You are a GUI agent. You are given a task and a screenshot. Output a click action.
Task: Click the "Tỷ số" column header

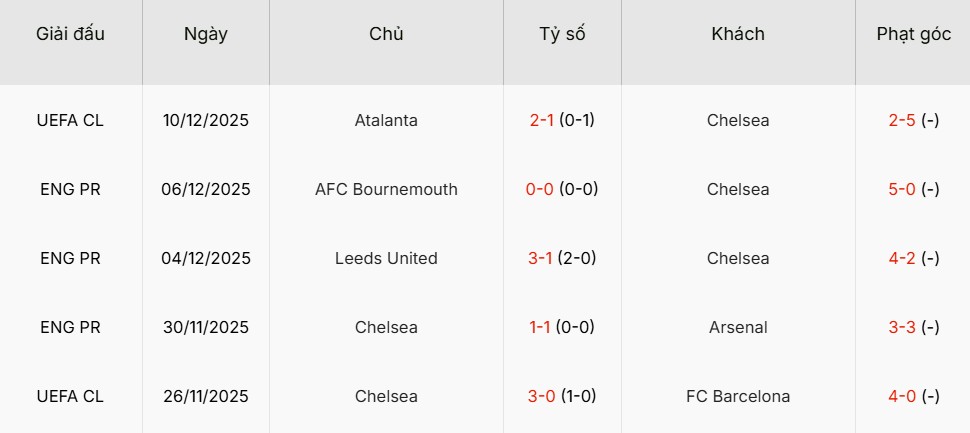tap(562, 34)
